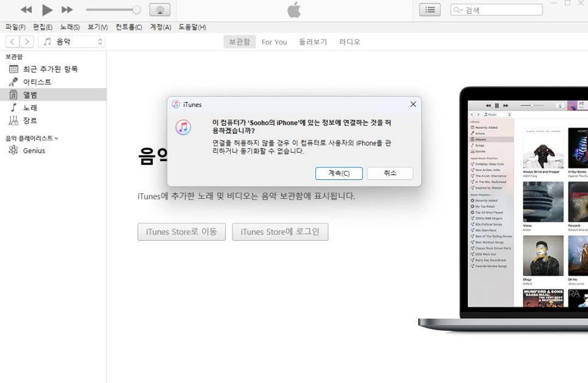Click the back navigation arrow

[x=12, y=41]
